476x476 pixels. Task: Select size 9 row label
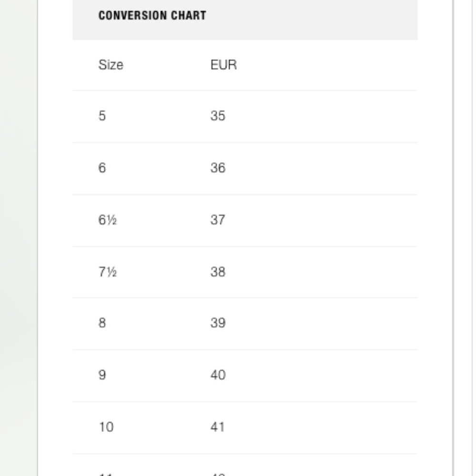(102, 375)
